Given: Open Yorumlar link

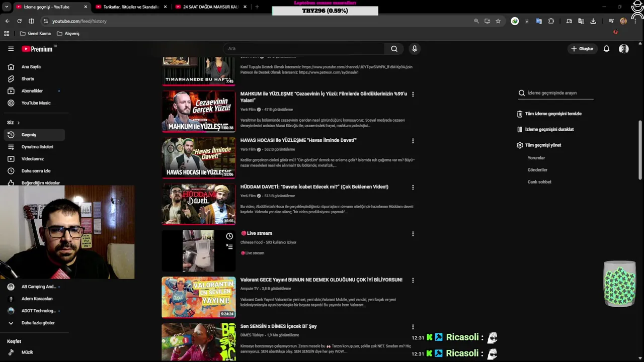Looking at the screenshot, I should [x=536, y=158].
